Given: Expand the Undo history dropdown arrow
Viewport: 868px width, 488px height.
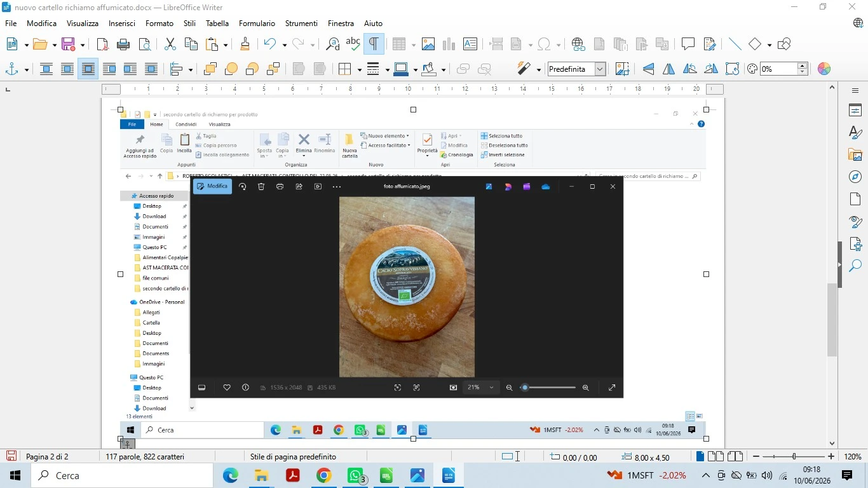Looking at the screenshot, I should pyautogui.click(x=284, y=44).
